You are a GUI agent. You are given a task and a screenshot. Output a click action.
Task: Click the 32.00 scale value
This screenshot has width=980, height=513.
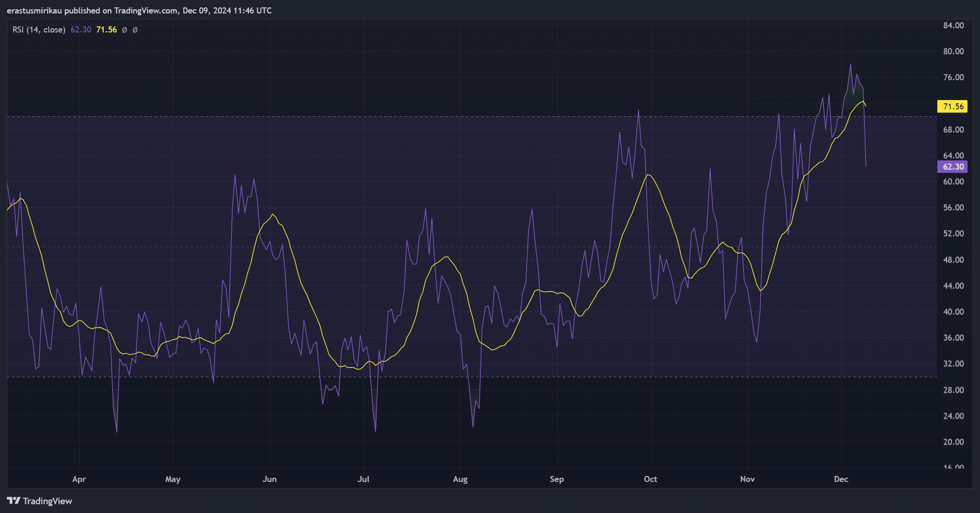[954, 364]
